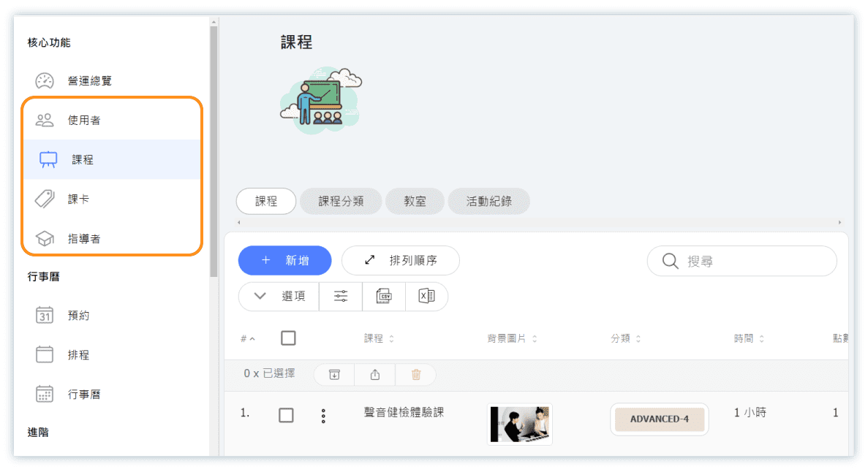This screenshot has height=472, width=868.
Task: Check the select-all header checkbox
Action: [288, 338]
